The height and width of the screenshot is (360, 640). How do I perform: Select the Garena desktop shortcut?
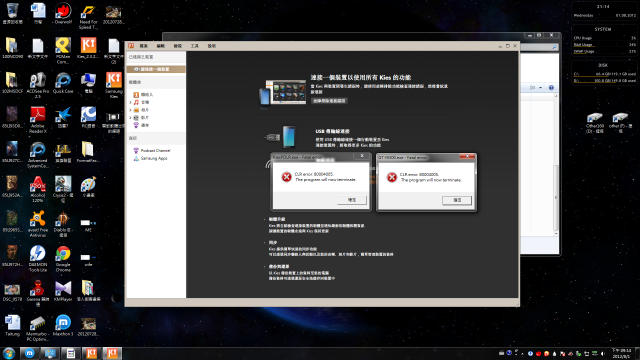[38, 293]
